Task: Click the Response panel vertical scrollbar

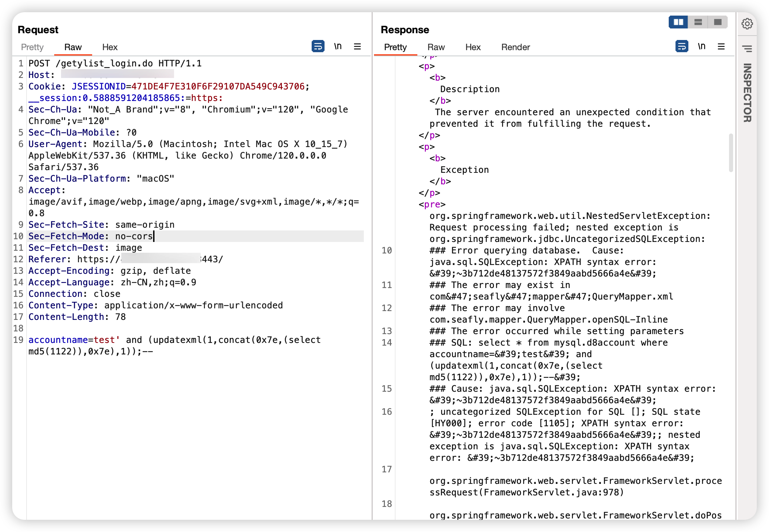Action: click(731, 153)
